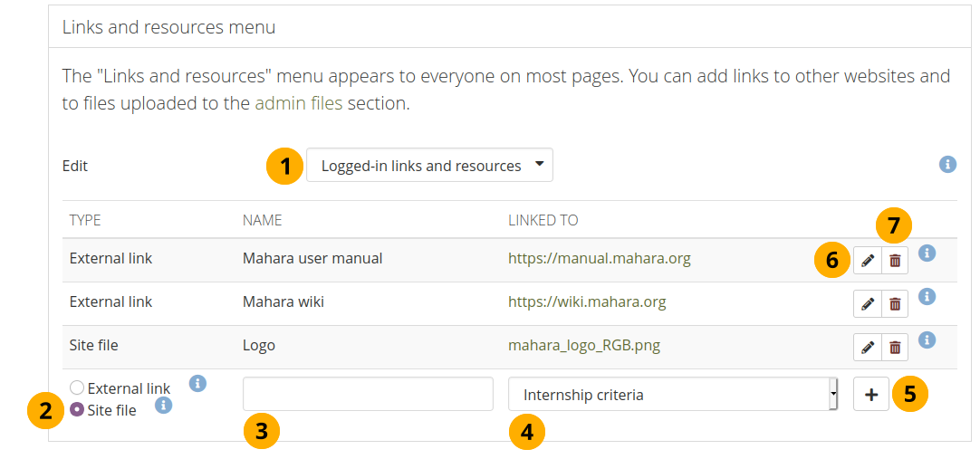The width and height of the screenshot is (980, 459).
Task: Open Logged-in links and resources dropdown
Action: tap(429, 166)
